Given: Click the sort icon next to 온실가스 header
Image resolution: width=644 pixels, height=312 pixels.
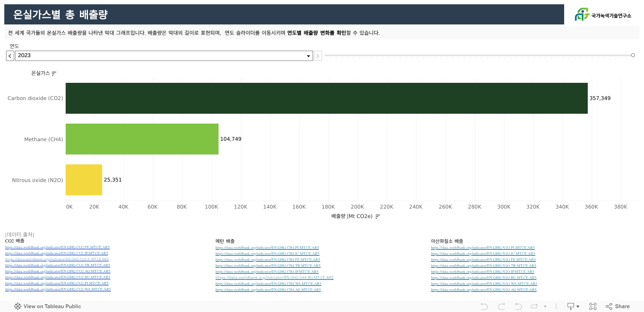Looking at the screenshot, I should 54,74.
